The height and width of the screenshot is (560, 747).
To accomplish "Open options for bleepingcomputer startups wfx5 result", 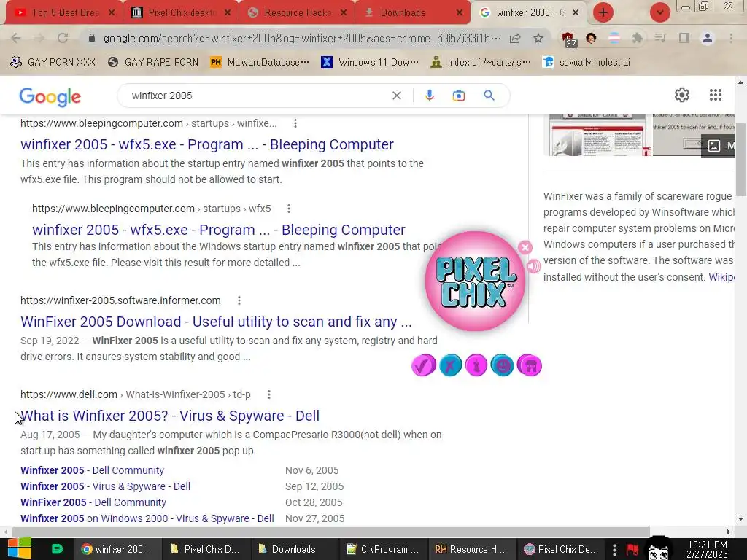I will (289, 209).
